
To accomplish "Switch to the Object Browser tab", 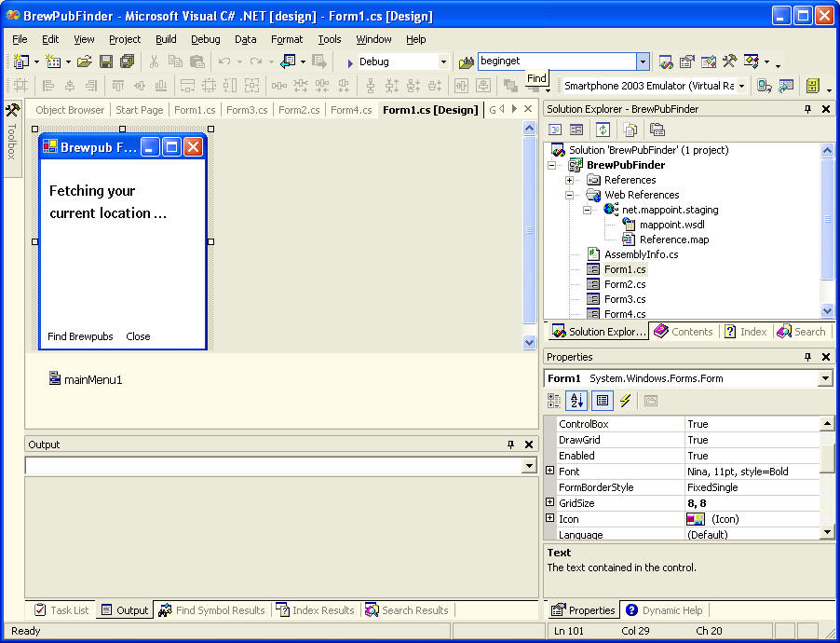I will click(x=70, y=110).
